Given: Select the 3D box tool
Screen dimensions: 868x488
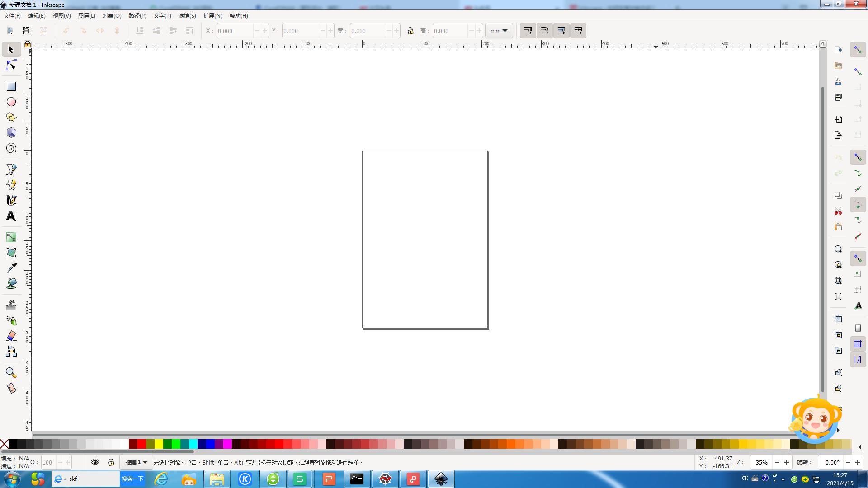Looking at the screenshot, I should pos(11,132).
